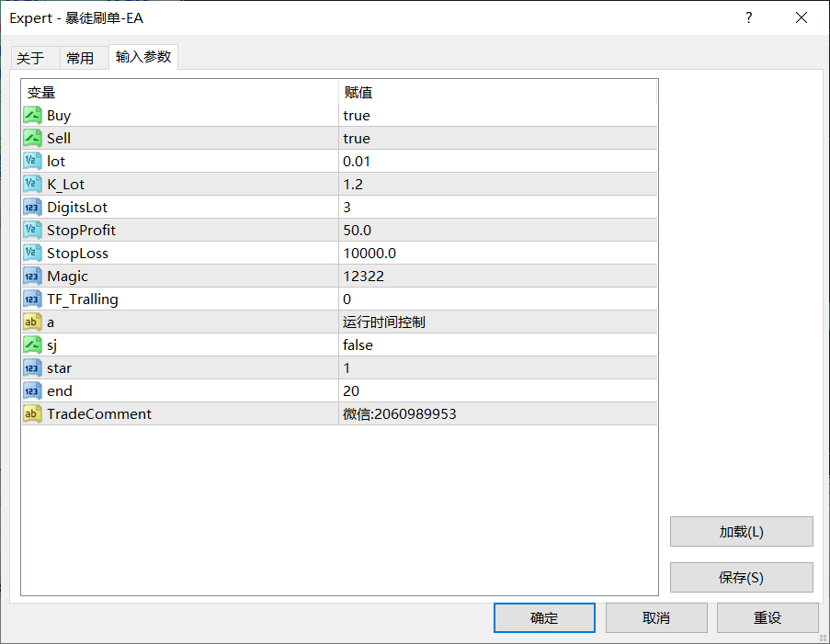Click the 重设 button
This screenshot has width=830, height=644.
[767, 617]
